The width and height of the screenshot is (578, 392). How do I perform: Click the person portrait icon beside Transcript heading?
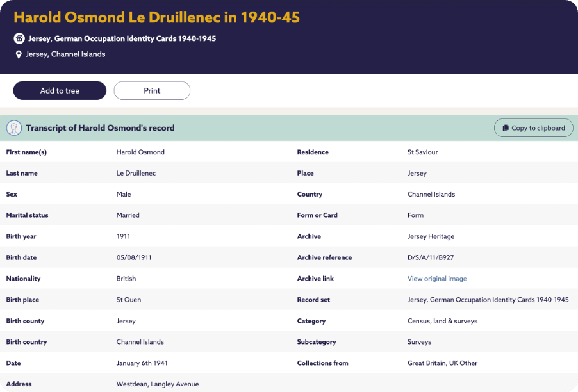pyautogui.click(x=14, y=128)
